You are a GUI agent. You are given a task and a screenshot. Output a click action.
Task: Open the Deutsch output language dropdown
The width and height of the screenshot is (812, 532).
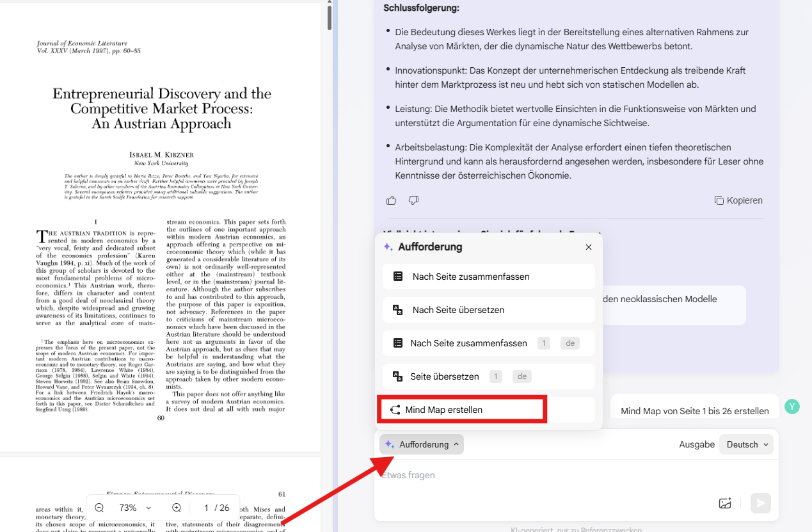[x=746, y=444]
